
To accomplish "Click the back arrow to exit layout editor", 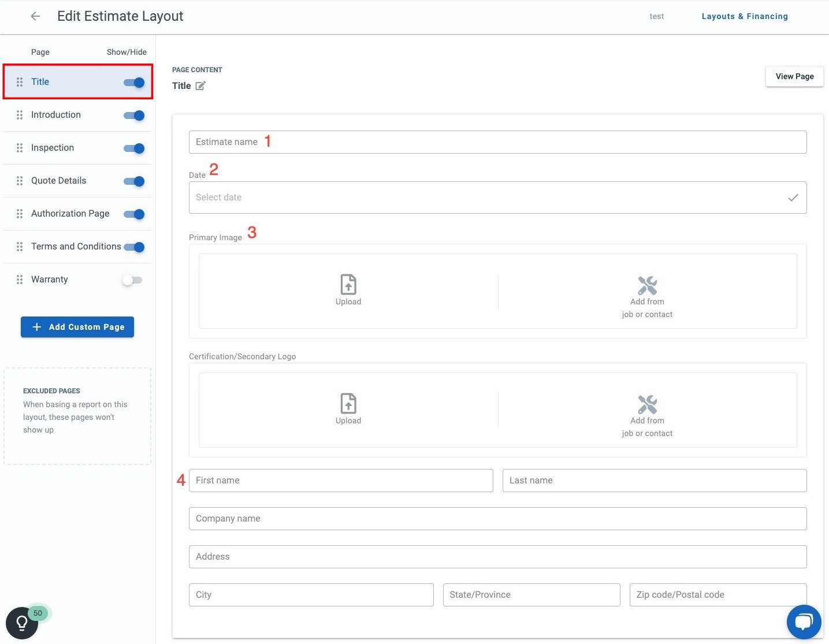I will 35,16.
